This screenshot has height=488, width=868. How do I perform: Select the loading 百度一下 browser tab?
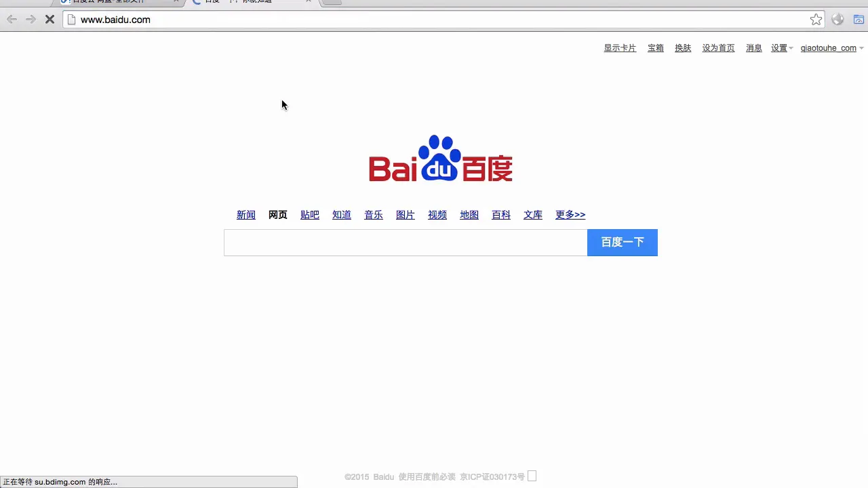[x=251, y=2]
